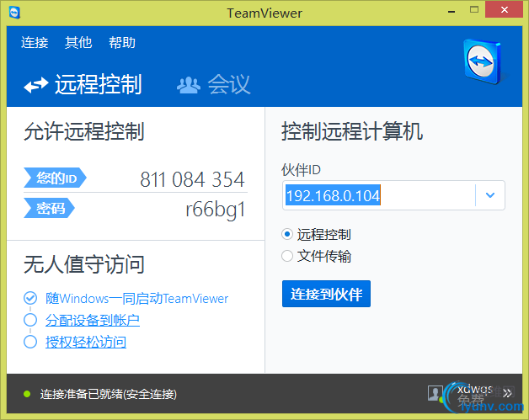Switch to the 会议 tab
The width and height of the screenshot is (529, 420).
click(x=214, y=84)
